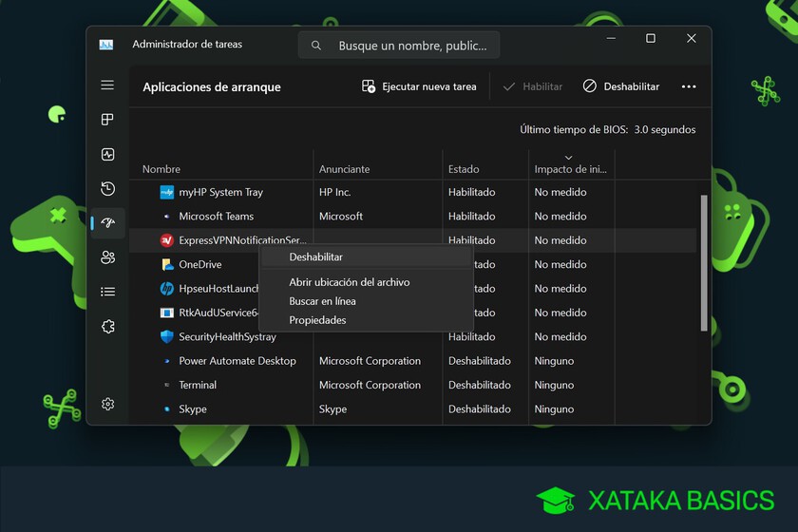Open the Processes page icon in sidebar
The width and height of the screenshot is (798, 532).
click(107, 120)
